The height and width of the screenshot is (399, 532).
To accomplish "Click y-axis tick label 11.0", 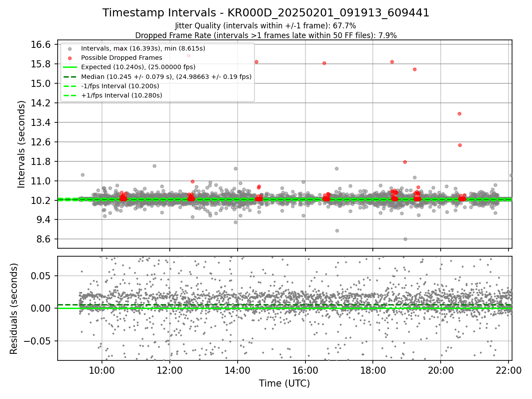I will (41, 181).
